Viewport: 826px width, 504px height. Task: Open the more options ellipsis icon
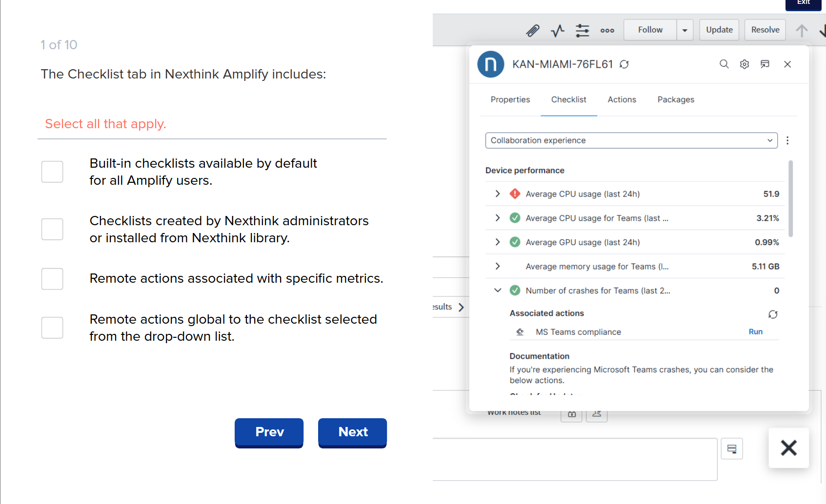[x=607, y=30]
